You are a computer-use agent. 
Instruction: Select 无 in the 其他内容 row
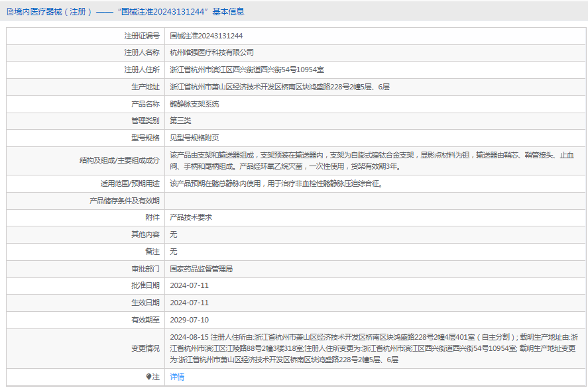point(173,234)
